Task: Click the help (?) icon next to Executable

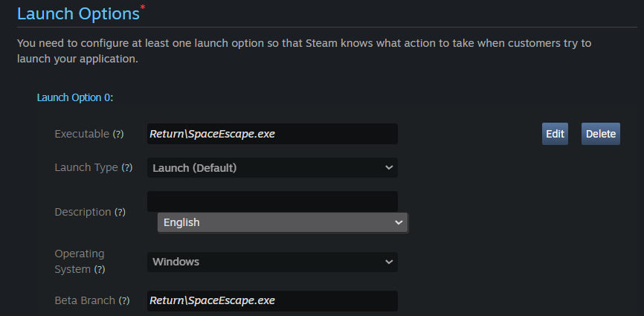Action: coord(118,134)
